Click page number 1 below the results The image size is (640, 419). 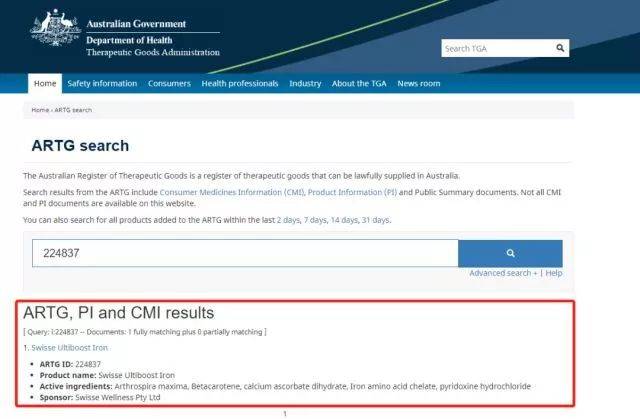coord(285,414)
